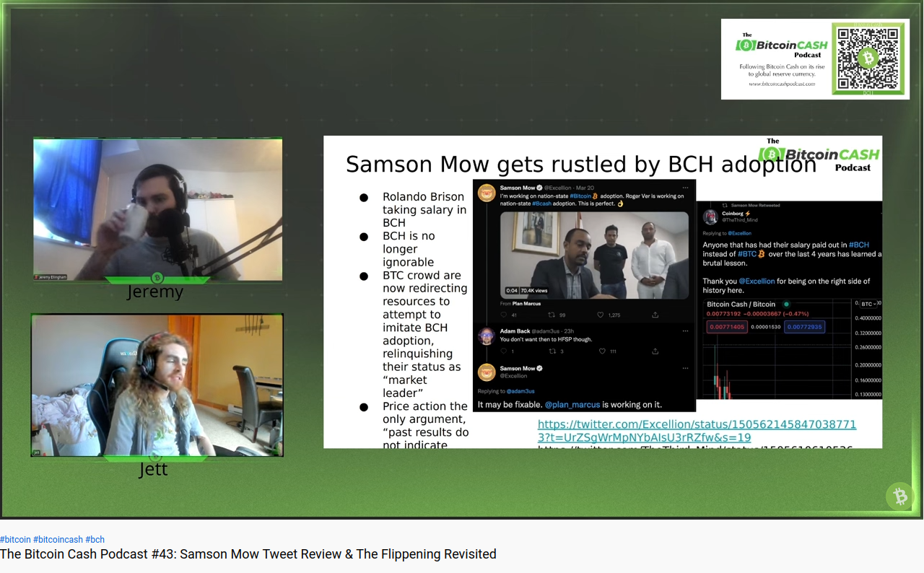Click the retweet icon showing 3 on Adam Back's tweet
The width and height of the screenshot is (924, 573).
(x=552, y=351)
